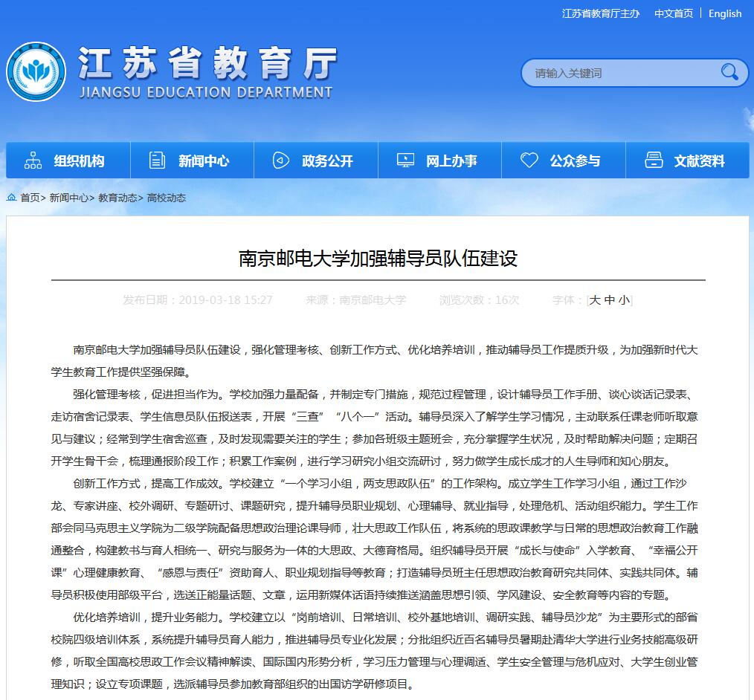The width and height of the screenshot is (754, 700).
Task: Click the 网上办事 monitor icon
Action: pyautogui.click(x=405, y=161)
